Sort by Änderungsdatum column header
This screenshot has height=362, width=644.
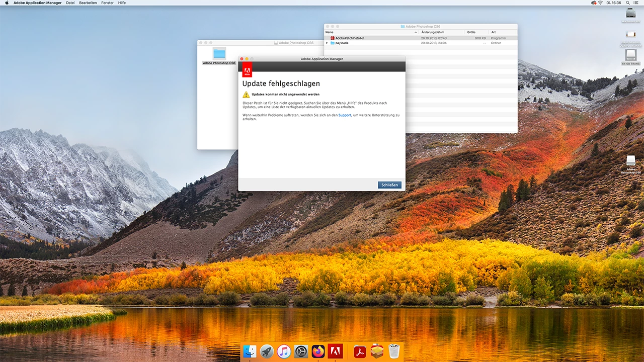(442, 32)
